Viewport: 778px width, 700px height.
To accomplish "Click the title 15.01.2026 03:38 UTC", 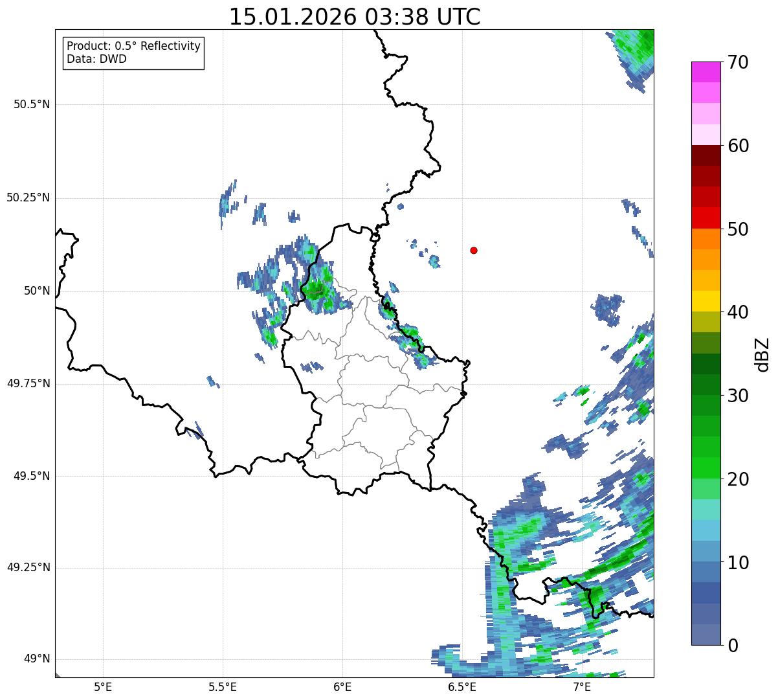I will [355, 17].
